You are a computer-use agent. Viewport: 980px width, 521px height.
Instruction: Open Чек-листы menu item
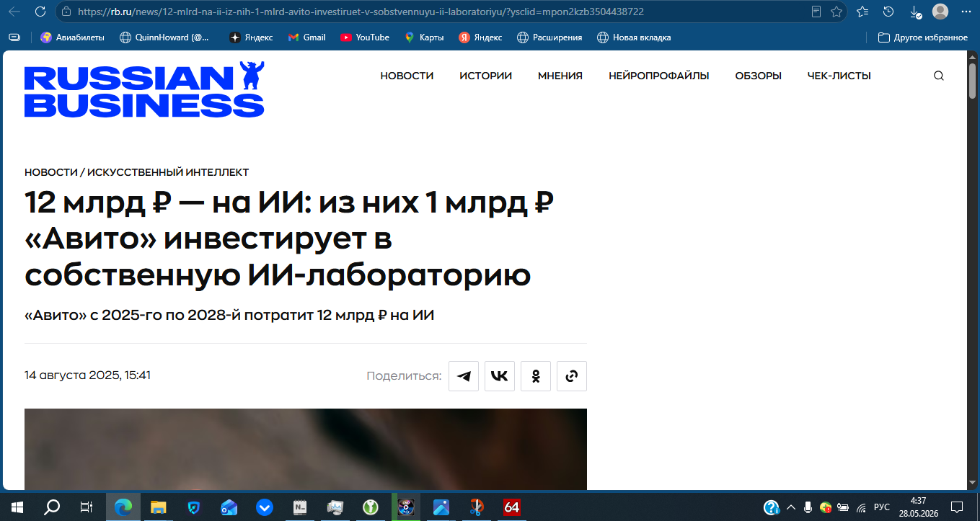click(839, 76)
